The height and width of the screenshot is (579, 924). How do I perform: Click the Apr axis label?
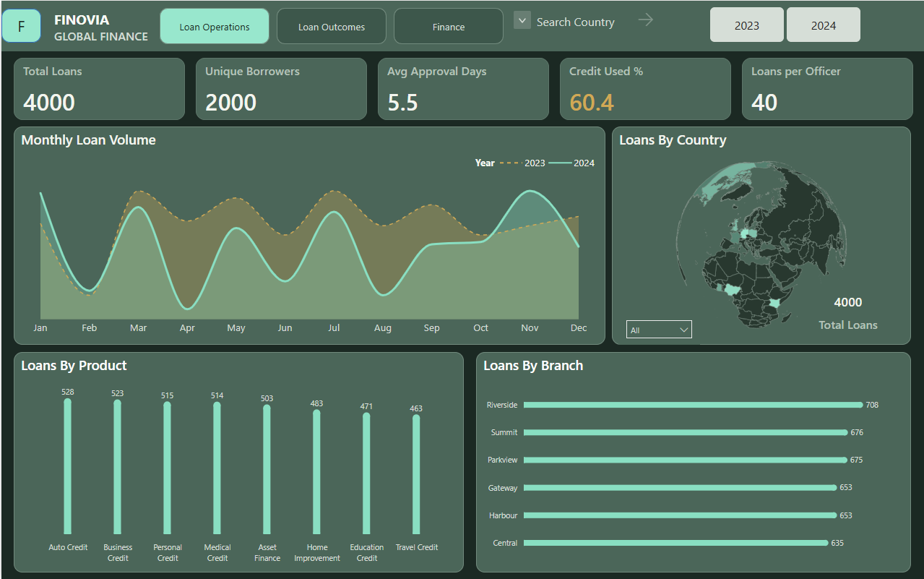[x=187, y=327]
